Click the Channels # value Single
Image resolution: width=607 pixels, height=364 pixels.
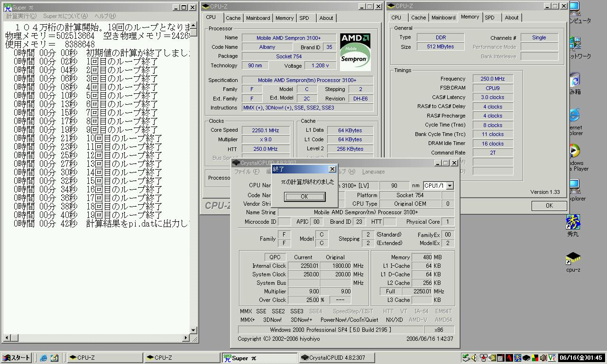tap(539, 37)
